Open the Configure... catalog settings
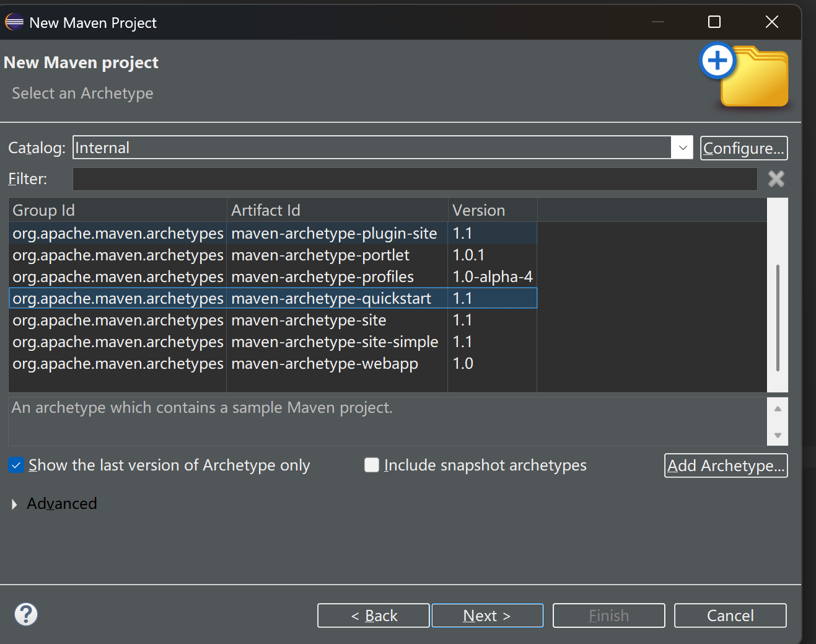The width and height of the screenshot is (816, 644). 744,148
